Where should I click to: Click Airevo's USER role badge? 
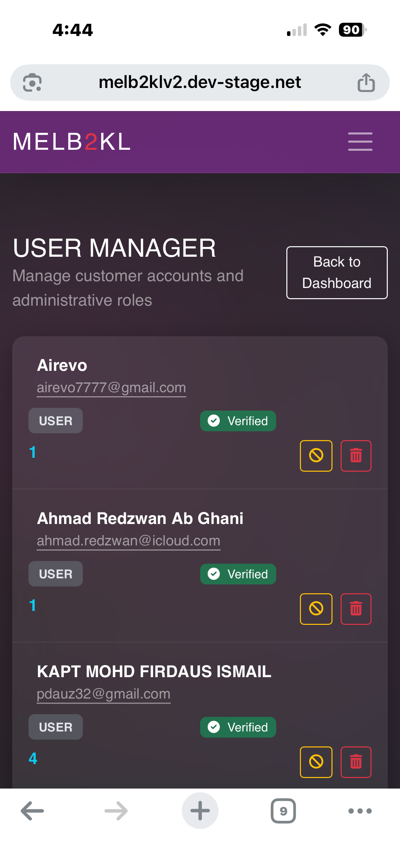tap(56, 421)
